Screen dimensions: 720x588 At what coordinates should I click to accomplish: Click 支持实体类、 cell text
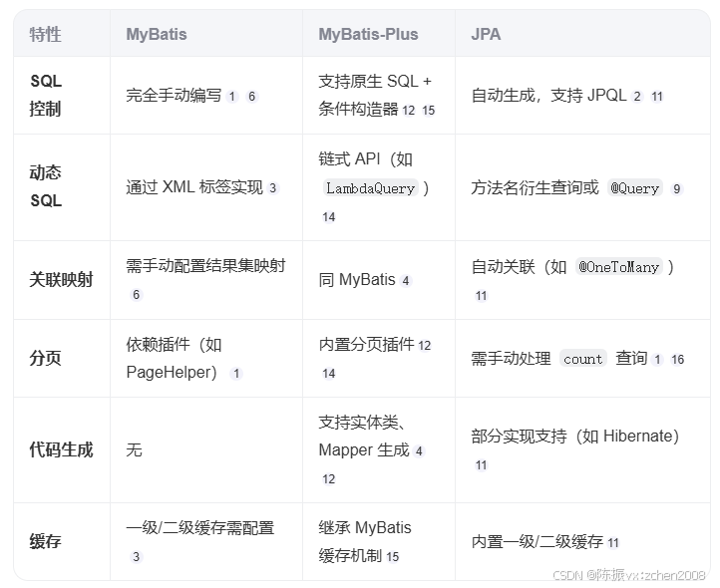(362, 423)
